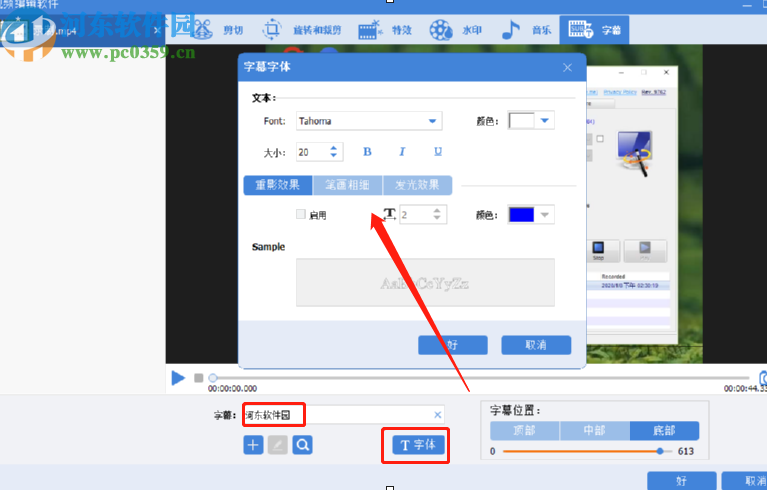This screenshot has width=767, height=490.
Task: Toggle underline formatting U
Action: [x=438, y=152]
